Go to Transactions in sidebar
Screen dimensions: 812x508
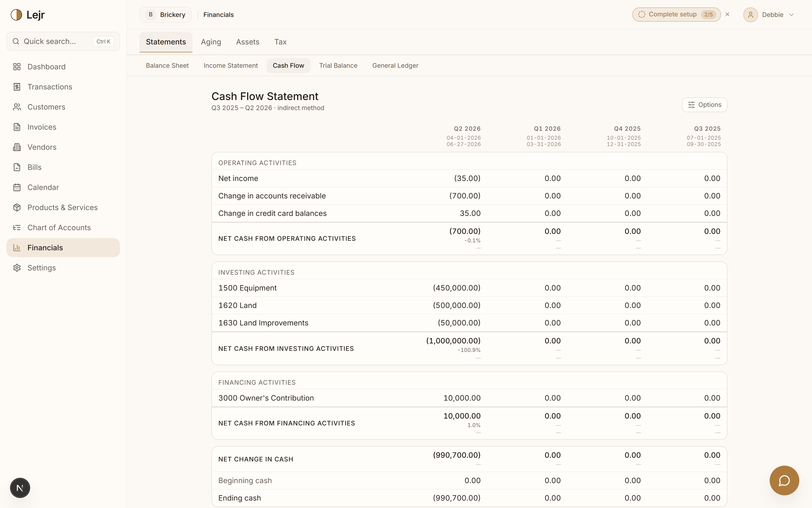coord(63,87)
